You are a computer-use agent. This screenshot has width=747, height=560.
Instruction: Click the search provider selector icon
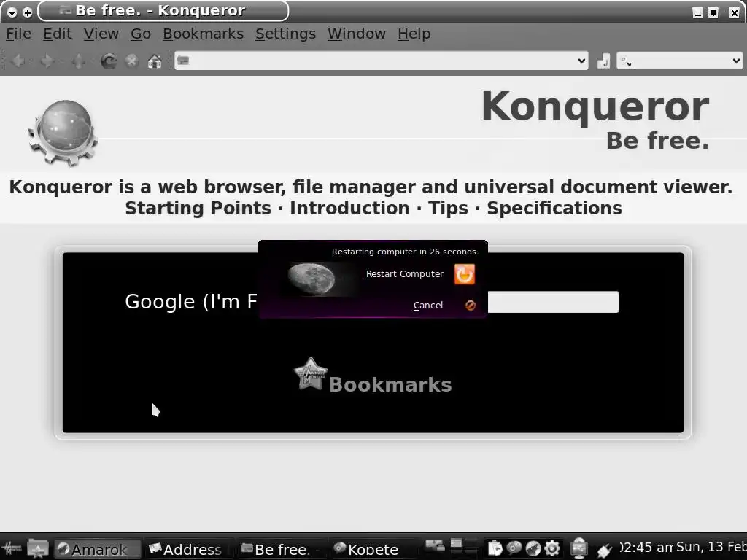pos(626,61)
